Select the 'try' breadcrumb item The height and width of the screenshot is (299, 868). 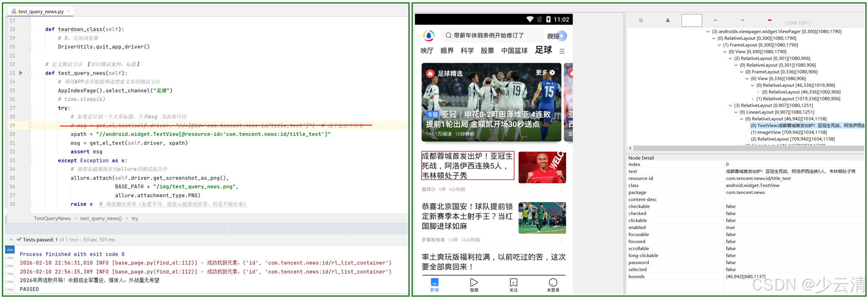pos(135,219)
